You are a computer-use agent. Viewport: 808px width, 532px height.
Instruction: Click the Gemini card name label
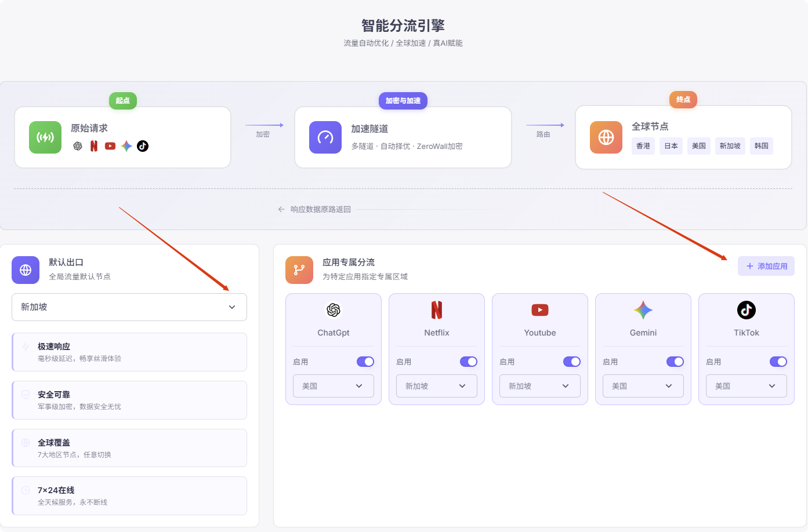643,333
